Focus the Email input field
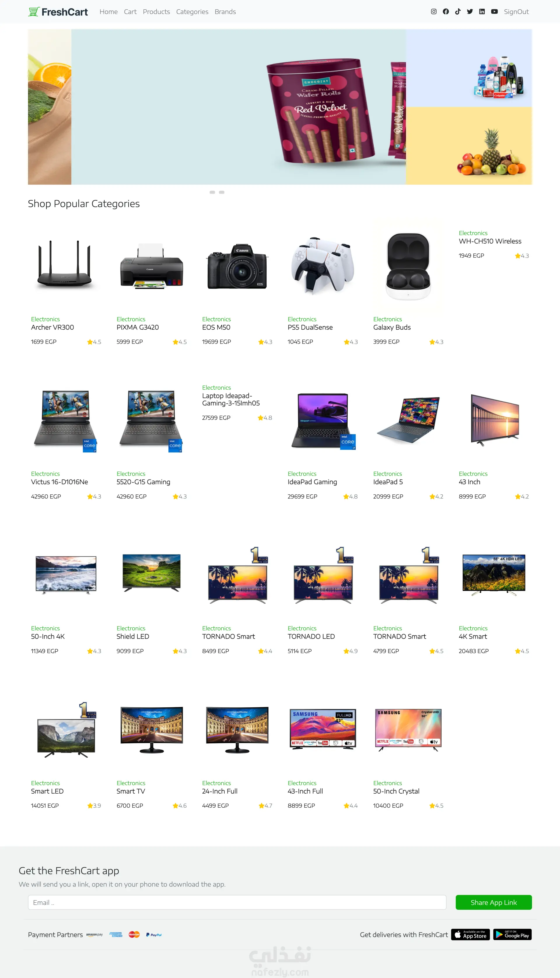Image resolution: width=560 pixels, height=978 pixels. pos(237,902)
